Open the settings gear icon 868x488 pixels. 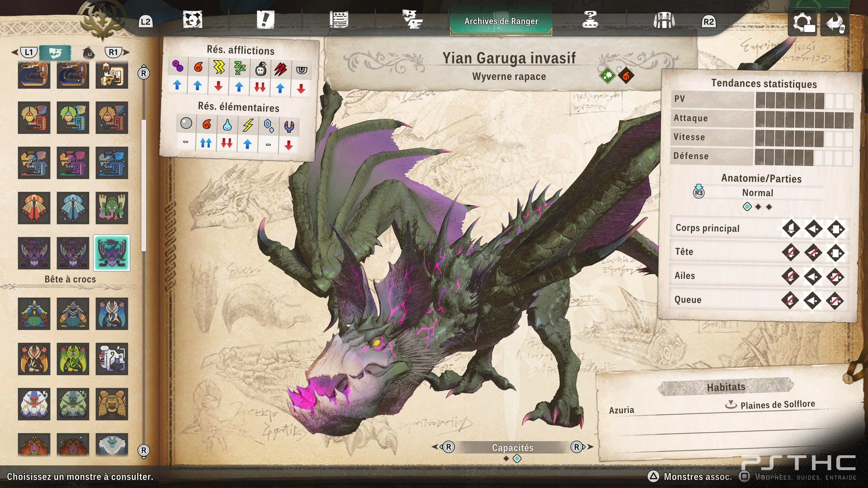tap(803, 22)
